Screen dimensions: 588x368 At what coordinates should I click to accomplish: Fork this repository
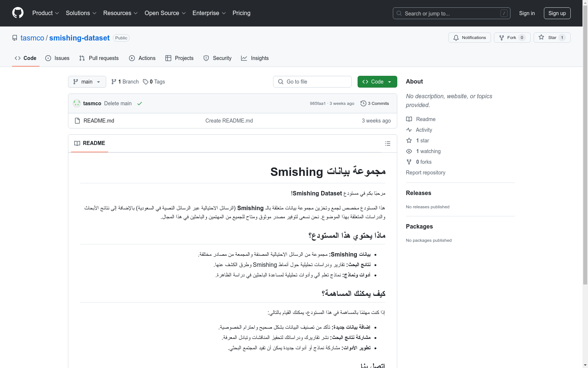click(512, 38)
